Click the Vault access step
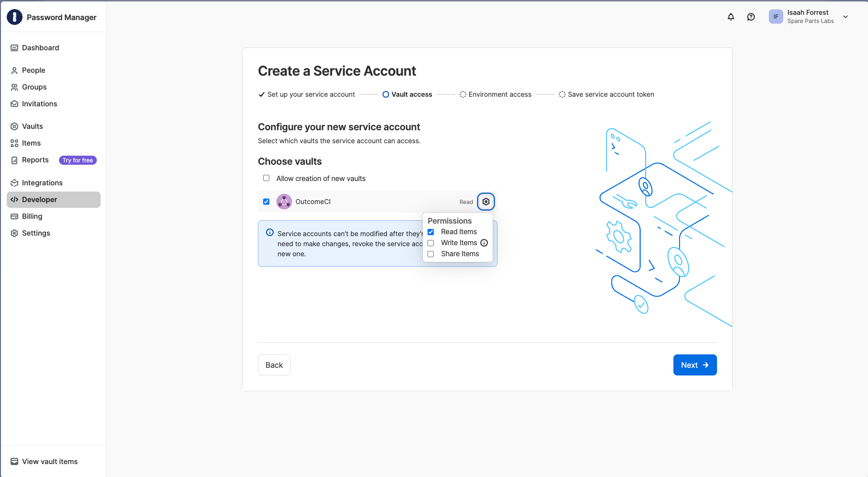 click(x=407, y=94)
